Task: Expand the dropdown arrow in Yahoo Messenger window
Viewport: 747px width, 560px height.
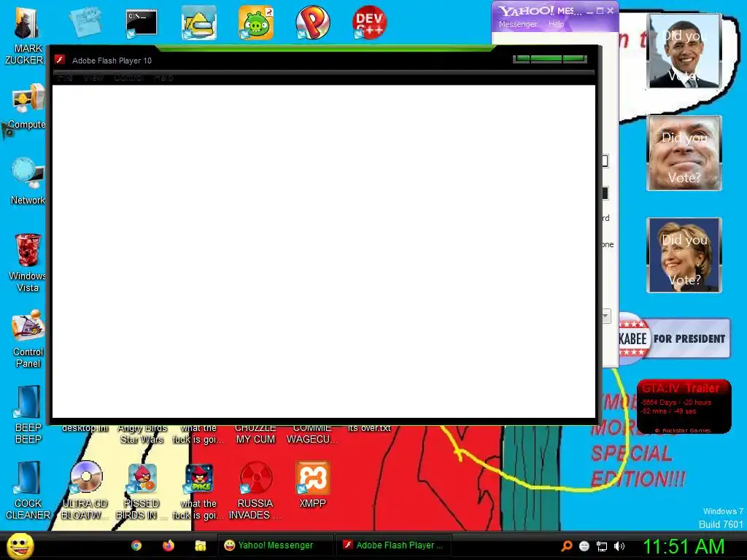Action: click(606, 316)
